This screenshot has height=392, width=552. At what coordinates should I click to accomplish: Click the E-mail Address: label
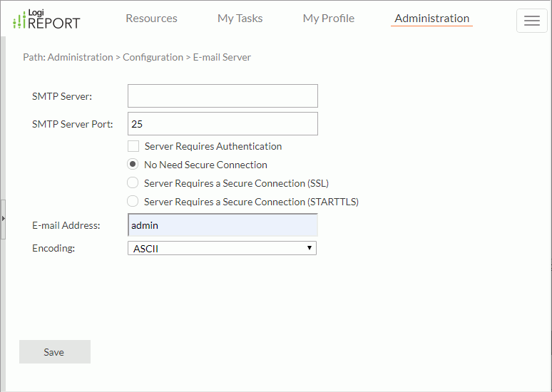(66, 225)
